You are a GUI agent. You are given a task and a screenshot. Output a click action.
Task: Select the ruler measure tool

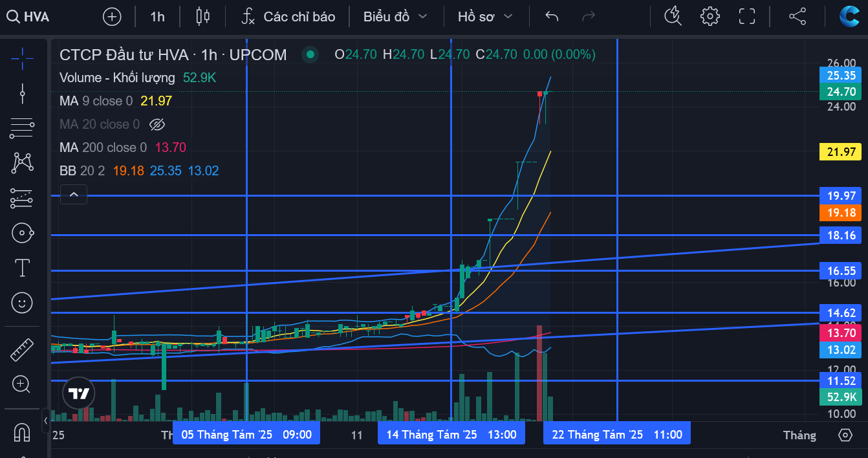click(23, 350)
